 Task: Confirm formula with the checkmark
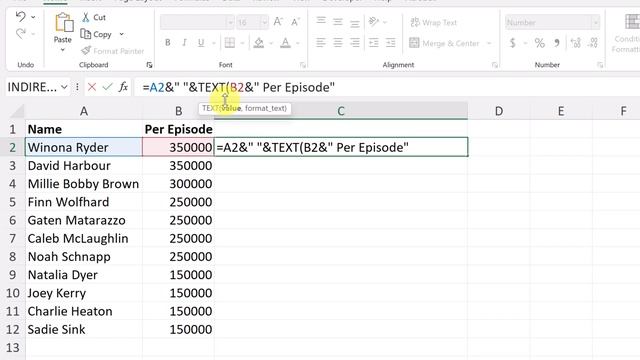107,87
